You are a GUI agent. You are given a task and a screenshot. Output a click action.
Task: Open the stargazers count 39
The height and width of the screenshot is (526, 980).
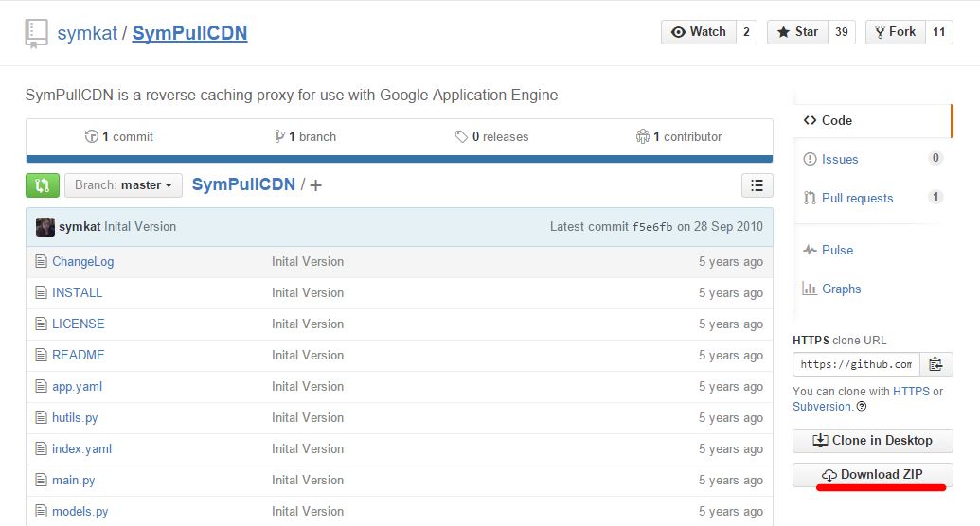(x=842, y=32)
